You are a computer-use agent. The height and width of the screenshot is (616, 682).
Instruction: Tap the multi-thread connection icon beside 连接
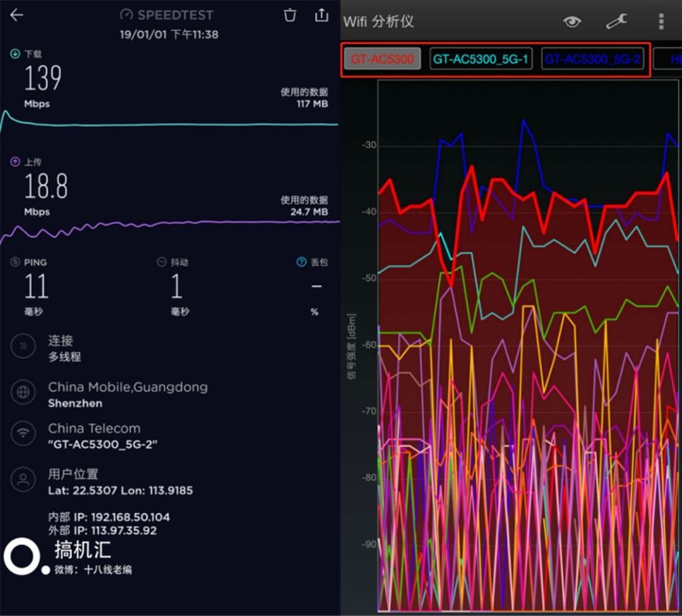[x=23, y=346]
